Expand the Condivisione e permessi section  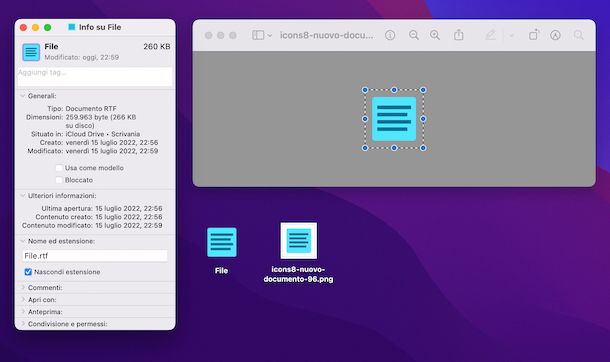pyautogui.click(x=23, y=324)
